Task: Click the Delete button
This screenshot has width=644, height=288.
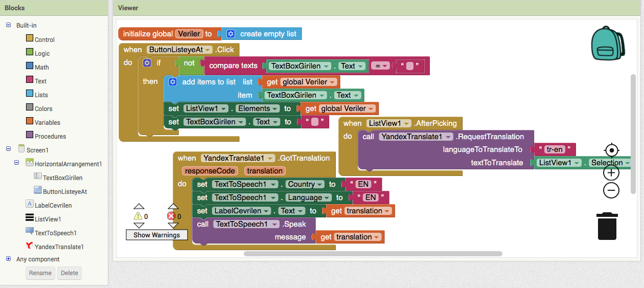Action: [70, 273]
